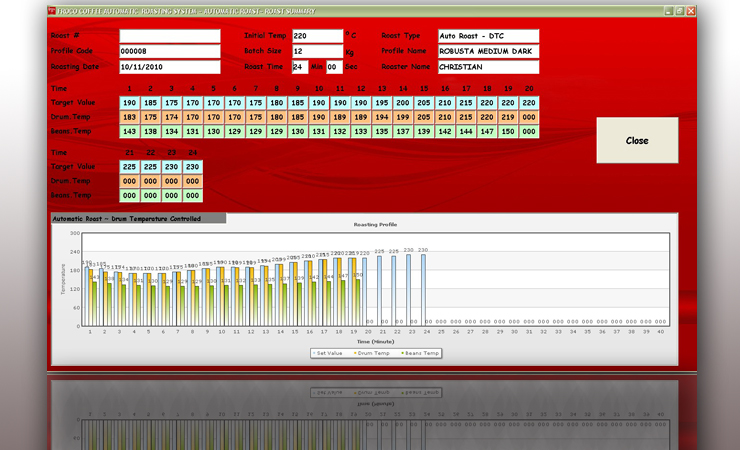The width and height of the screenshot is (740, 450).
Task: Click Beans Temp cell 143 at time 1
Action: 129,131
